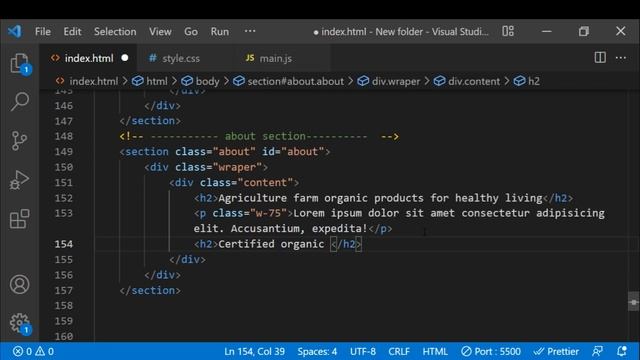Click the class="w-75" attribute
The image size is (640, 360).
[249, 213]
